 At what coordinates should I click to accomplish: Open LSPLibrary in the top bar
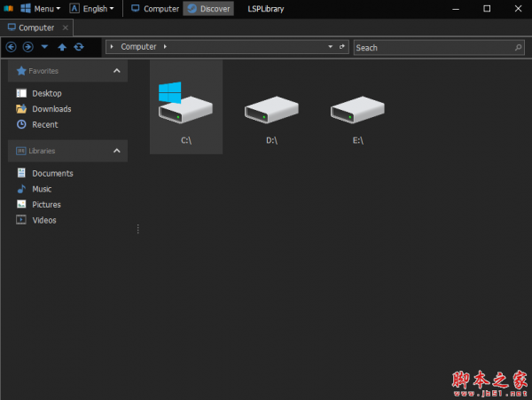[266, 9]
